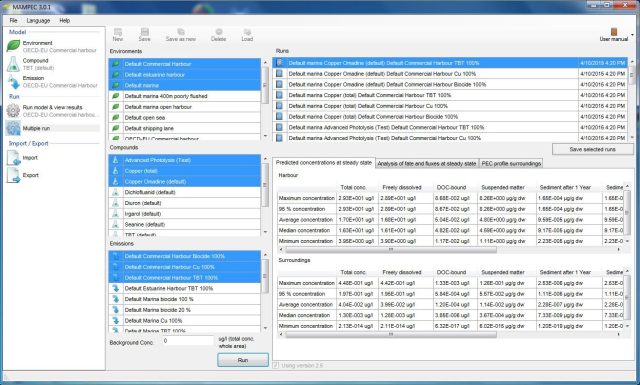Select Default shipping lane environment

point(184,128)
